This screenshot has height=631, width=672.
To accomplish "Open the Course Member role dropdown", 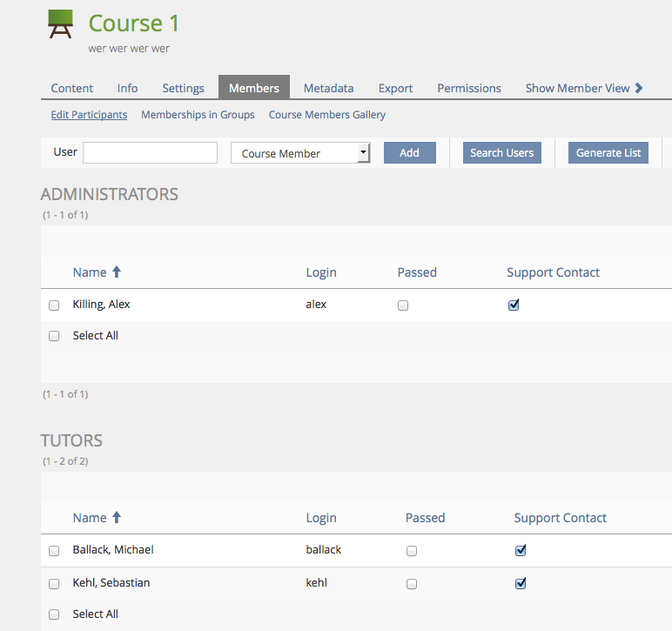I will tap(300, 153).
